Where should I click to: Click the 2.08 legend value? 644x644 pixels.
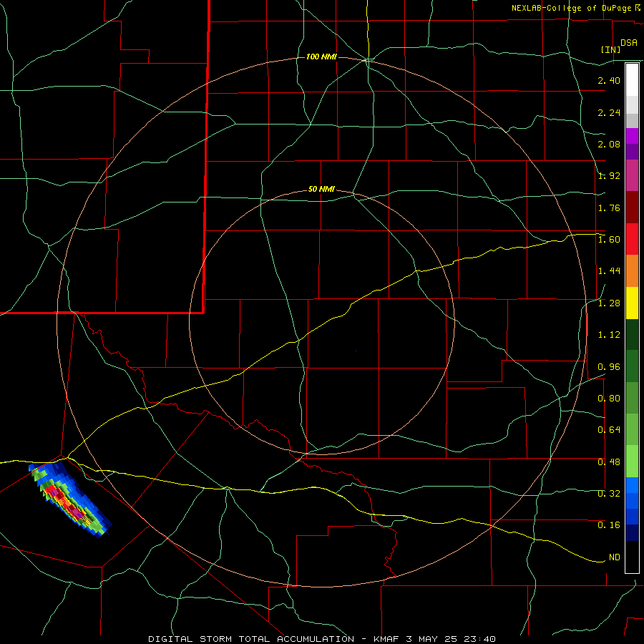[x=609, y=144]
